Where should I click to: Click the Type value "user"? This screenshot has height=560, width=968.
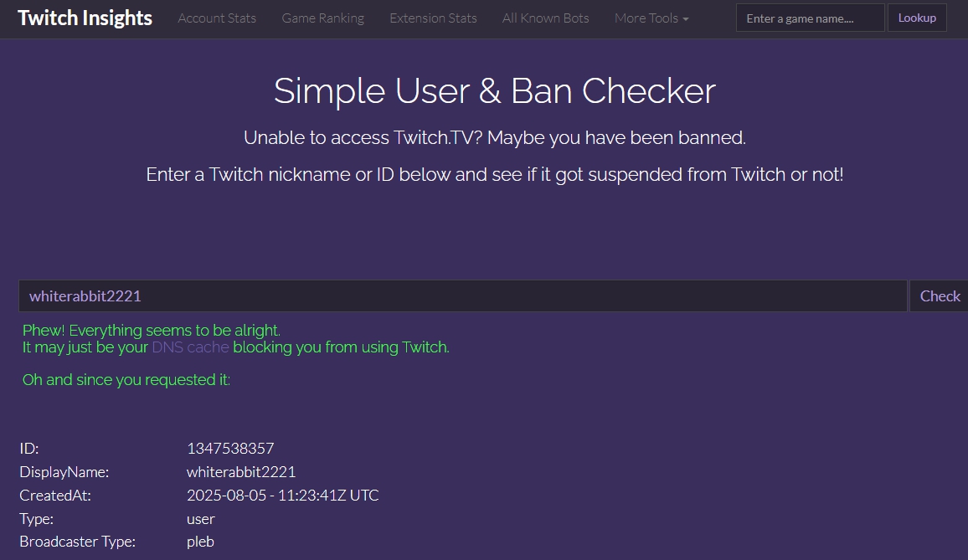[201, 519]
